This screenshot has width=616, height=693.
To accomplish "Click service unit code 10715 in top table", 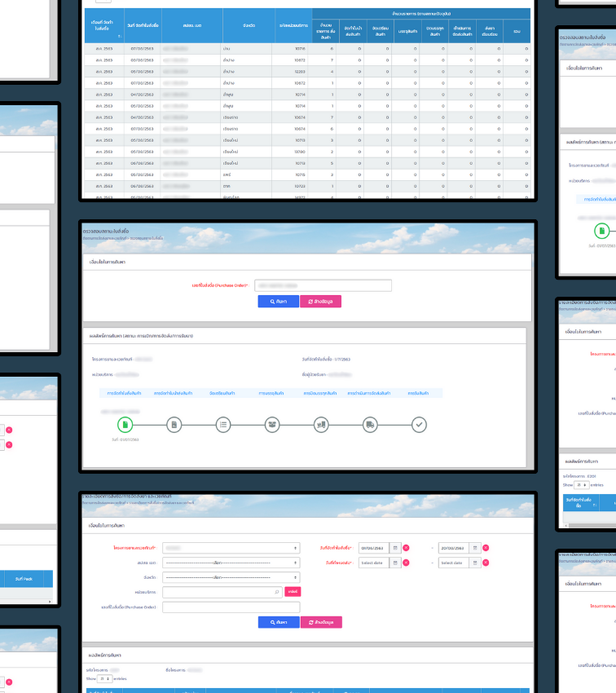I will pyautogui.click(x=300, y=175).
